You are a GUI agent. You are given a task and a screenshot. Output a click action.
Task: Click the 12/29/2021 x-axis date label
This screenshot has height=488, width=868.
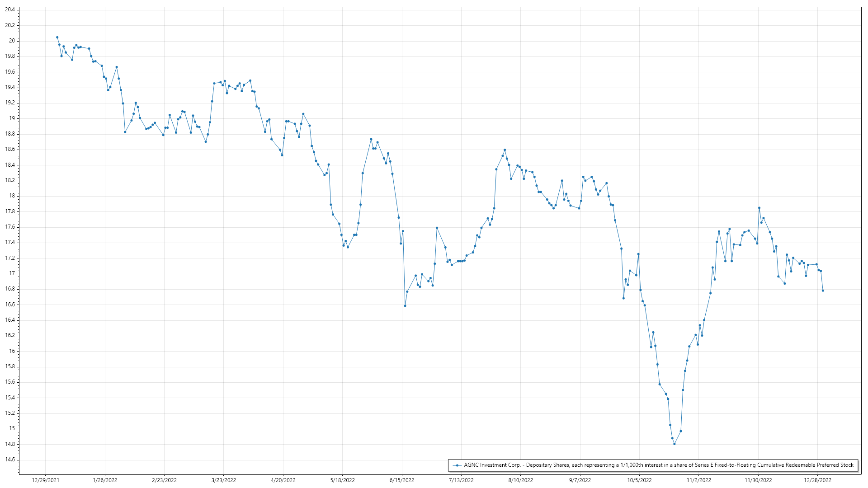[45, 480]
